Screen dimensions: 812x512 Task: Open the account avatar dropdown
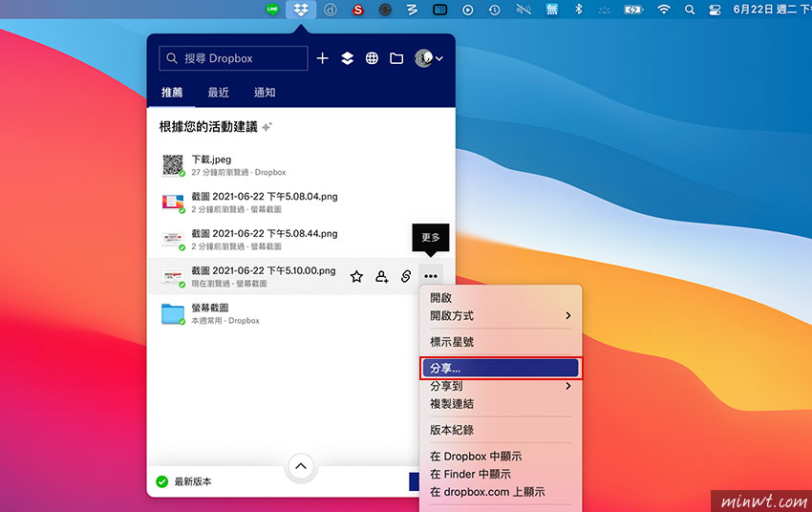coord(429,58)
